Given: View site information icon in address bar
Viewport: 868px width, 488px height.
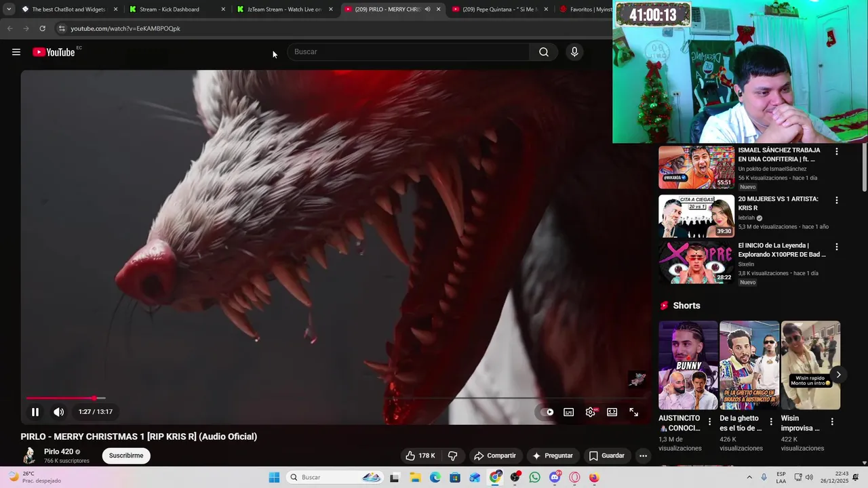Looking at the screenshot, I should tap(62, 28).
